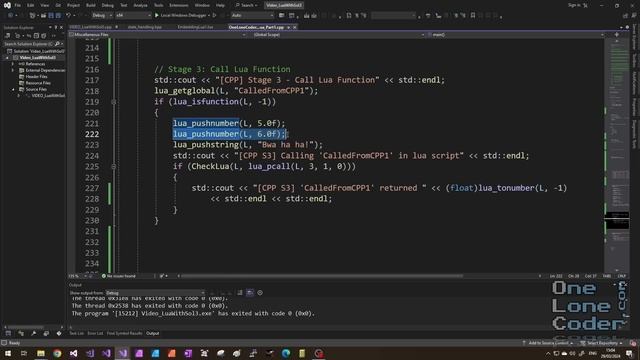This screenshot has width=640, height=360.
Task: Open the Windows Start menu
Action: (x=8, y=353)
